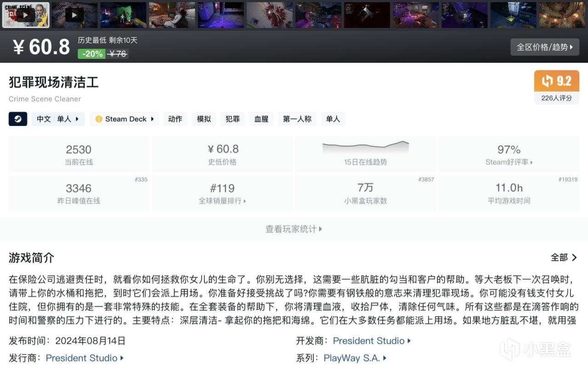Open publisher President Studio link

coord(85,358)
